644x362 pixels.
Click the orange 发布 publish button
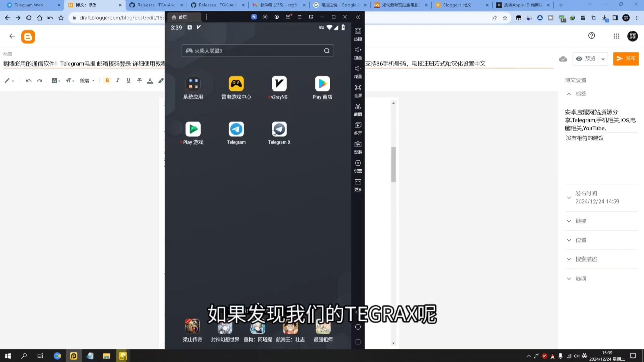pos(626,59)
